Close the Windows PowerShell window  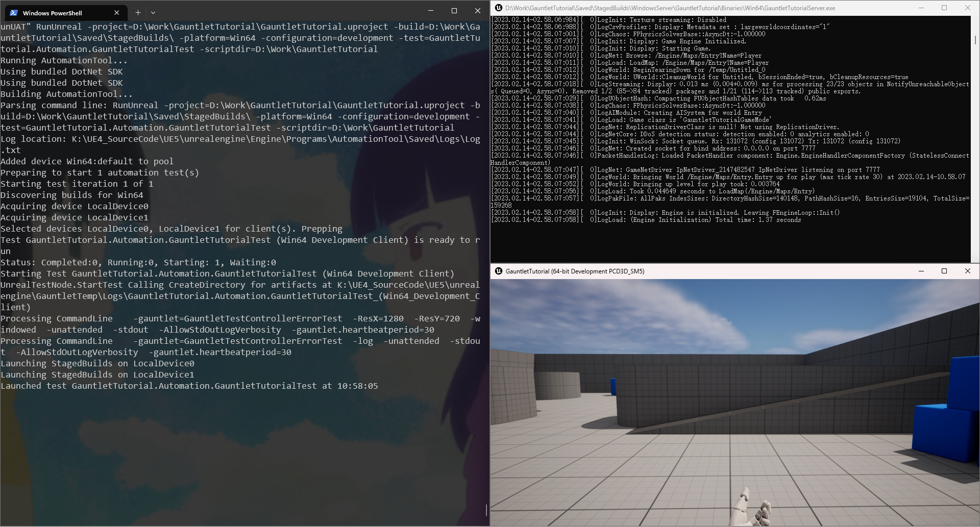pyautogui.click(x=478, y=11)
